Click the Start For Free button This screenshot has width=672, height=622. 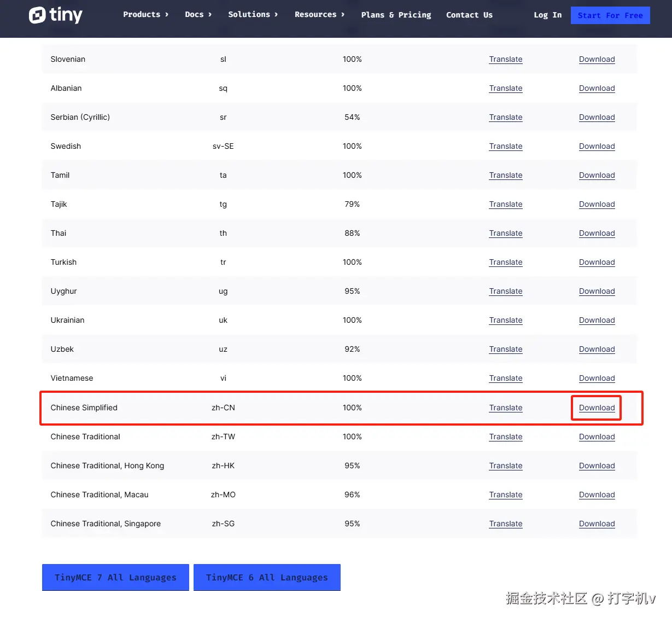[610, 15]
